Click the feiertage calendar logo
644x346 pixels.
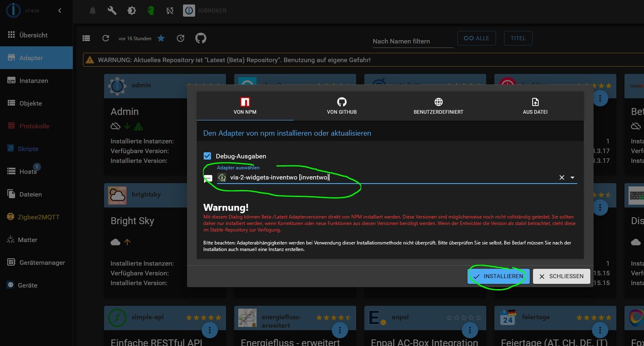coord(507,318)
